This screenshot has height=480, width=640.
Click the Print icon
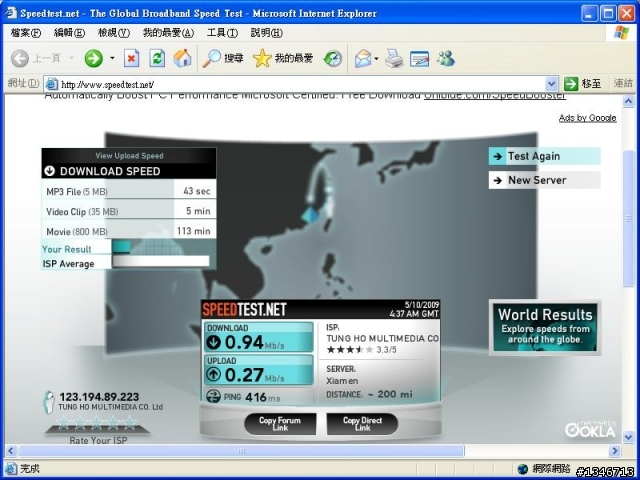[394, 58]
